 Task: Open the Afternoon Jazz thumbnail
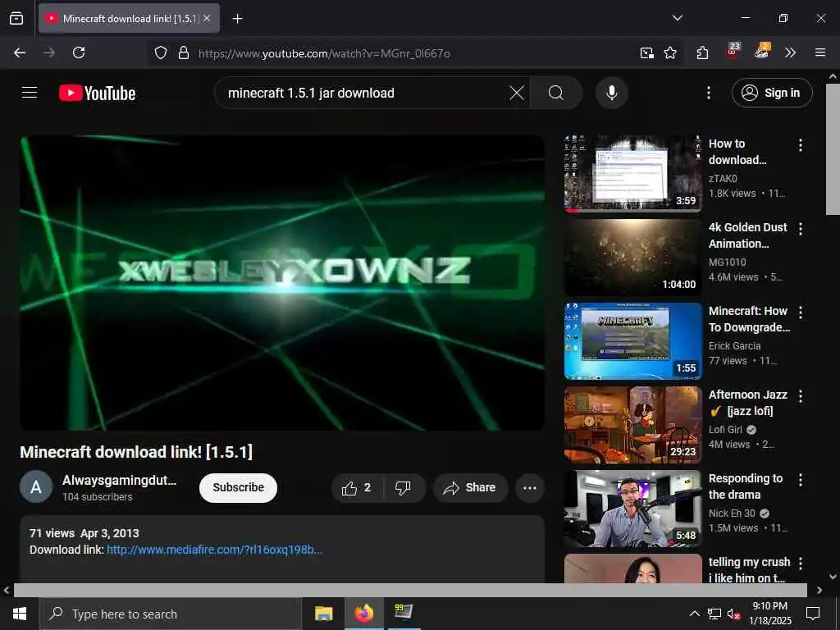click(x=632, y=425)
